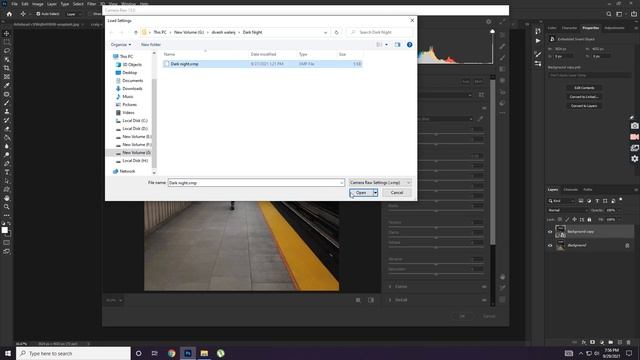The image size is (640, 360).
Task: Toggle Lock all in Layers panel
Action: [589, 220]
